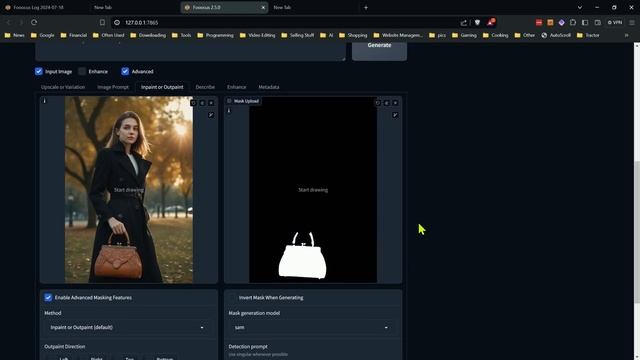Open the browser hamburger menu

pos(631,22)
